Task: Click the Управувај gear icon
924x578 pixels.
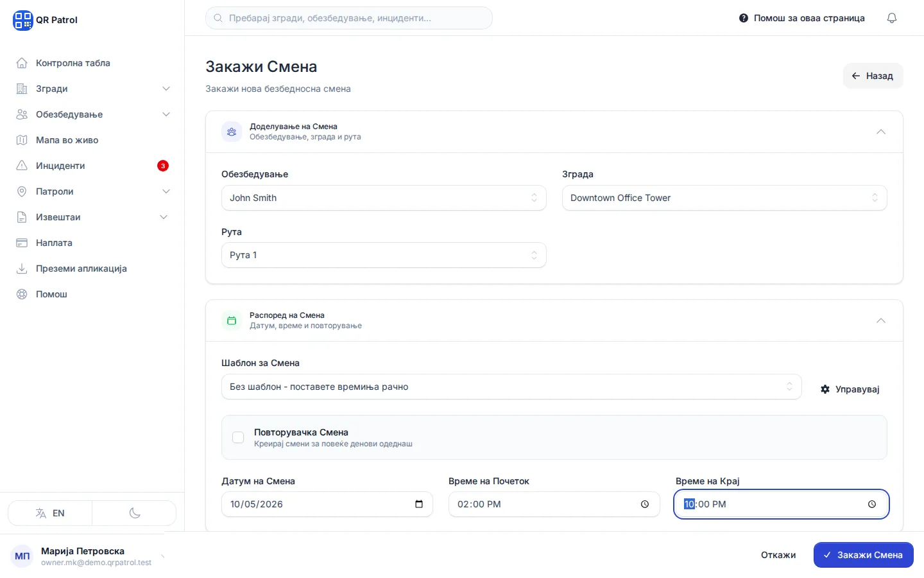Action: pyautogui.click(x=825, y=389)
